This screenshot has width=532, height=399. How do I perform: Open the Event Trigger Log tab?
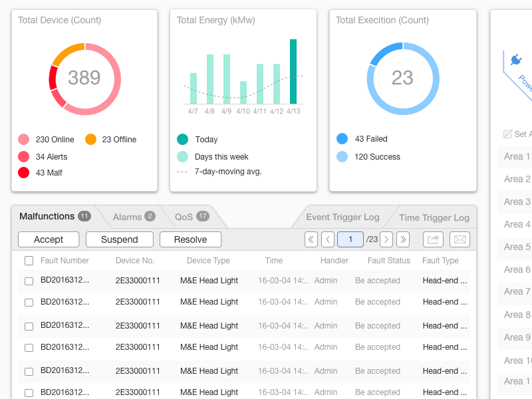pyautogui.click(x=342, y=217)
